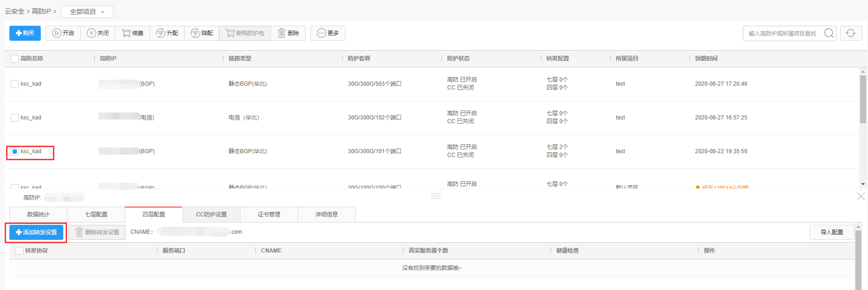
Task: Expand the 更多 more actions menu
Action: tap(328, 33)
